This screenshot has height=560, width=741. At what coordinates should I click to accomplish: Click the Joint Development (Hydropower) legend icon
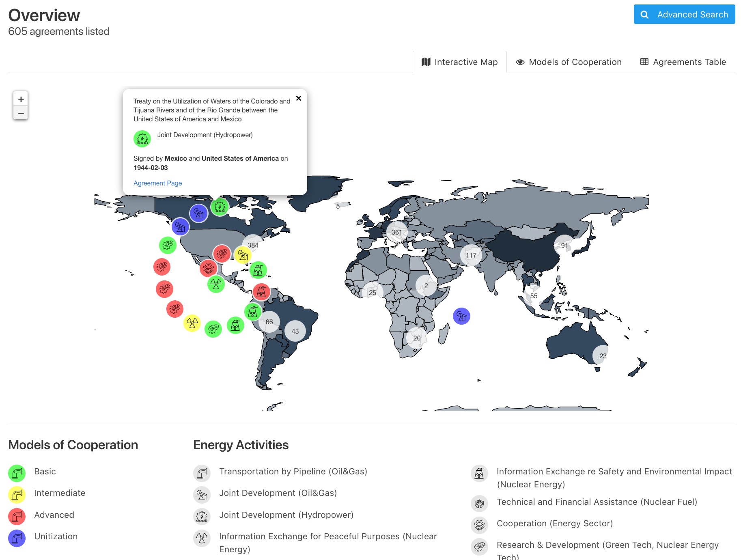point(202,517)
